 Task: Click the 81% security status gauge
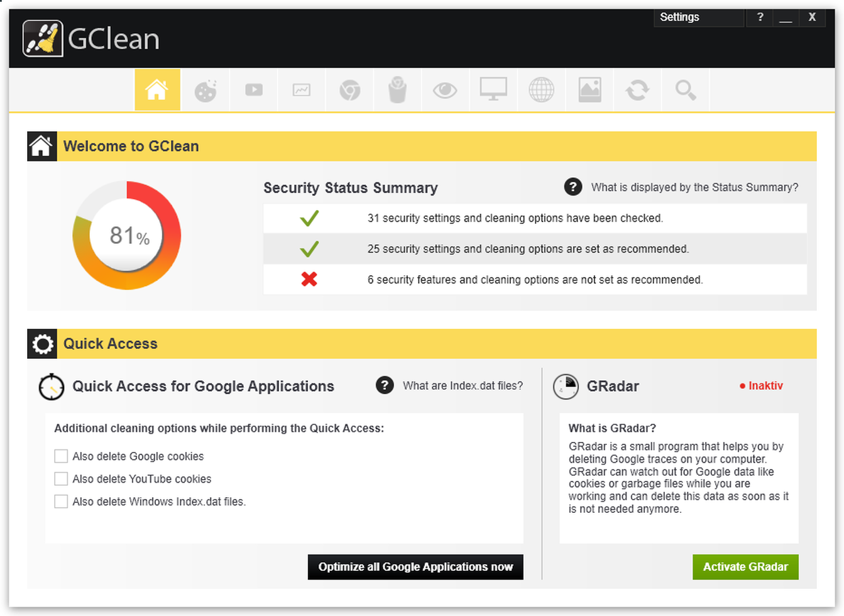128,236
